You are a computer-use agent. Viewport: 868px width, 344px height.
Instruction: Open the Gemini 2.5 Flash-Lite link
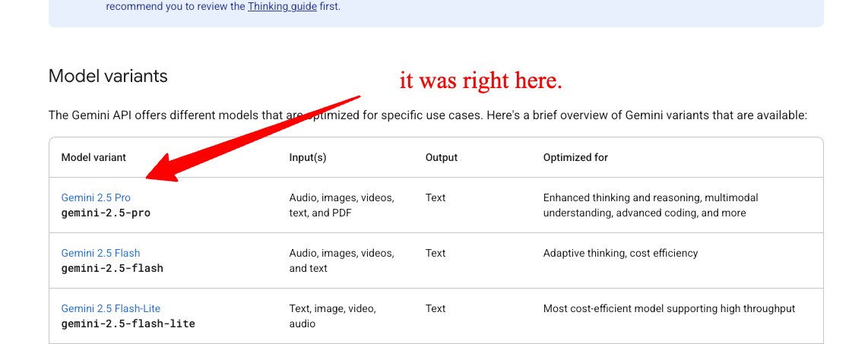(111, 308)
